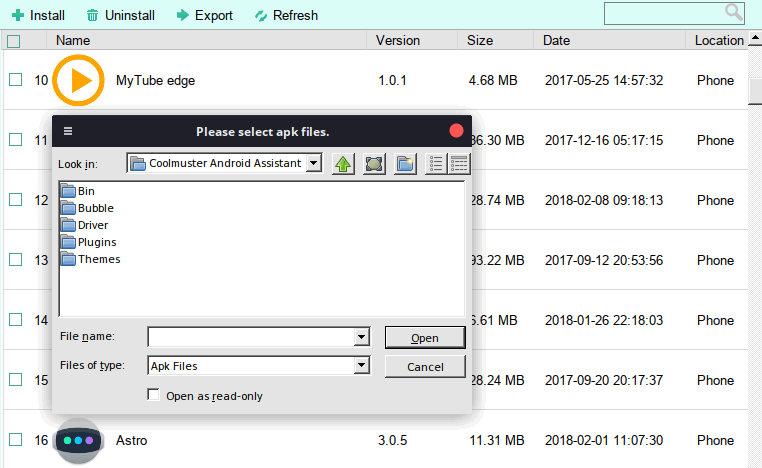Switch file dialog to details view
The width and height of the screenshot is (762, 468).
click(x=459, y=164)
